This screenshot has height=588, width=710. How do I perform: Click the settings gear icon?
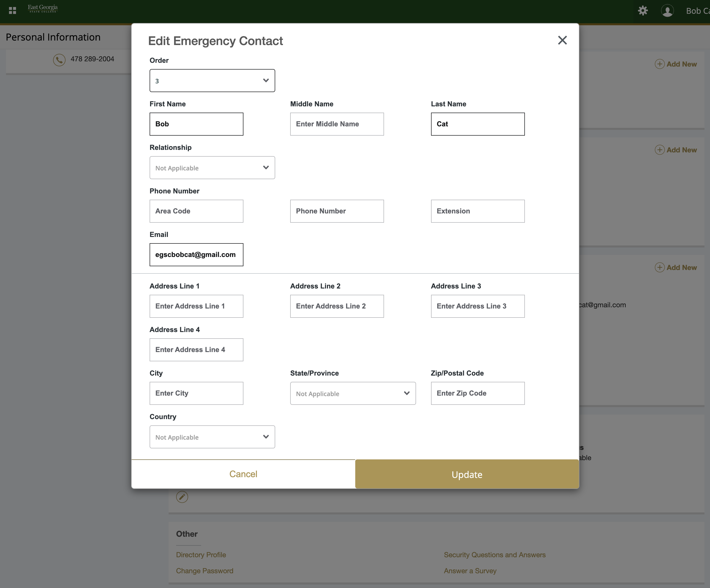click(x=643, y=11)
